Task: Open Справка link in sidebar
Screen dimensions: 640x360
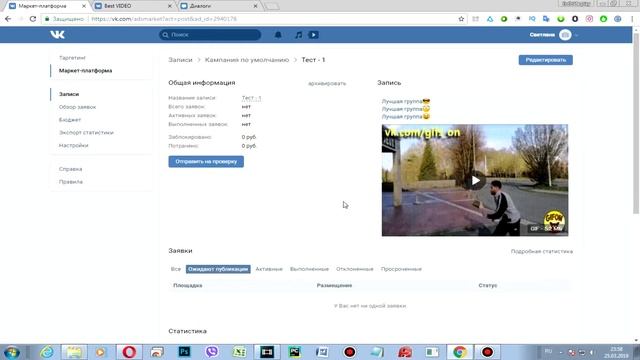Action: pos(71,169)
